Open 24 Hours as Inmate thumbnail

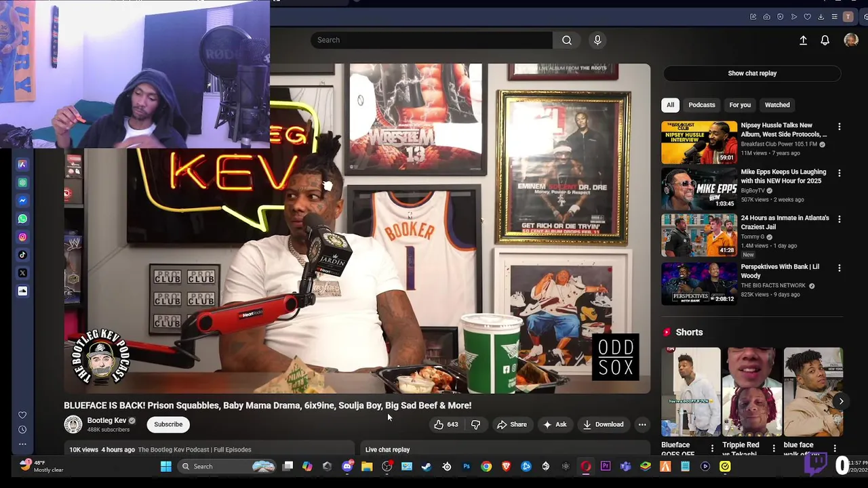(x=699, y=235)
